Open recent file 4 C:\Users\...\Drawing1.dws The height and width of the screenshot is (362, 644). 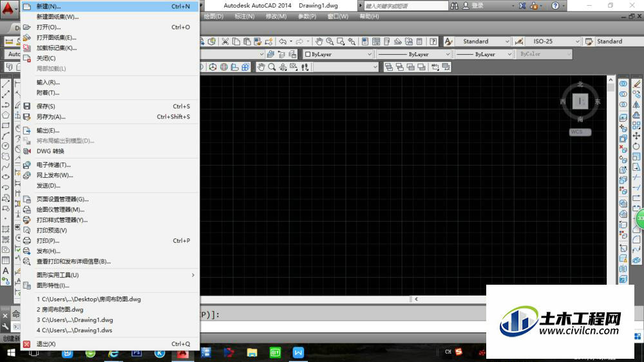pos(111,330)
